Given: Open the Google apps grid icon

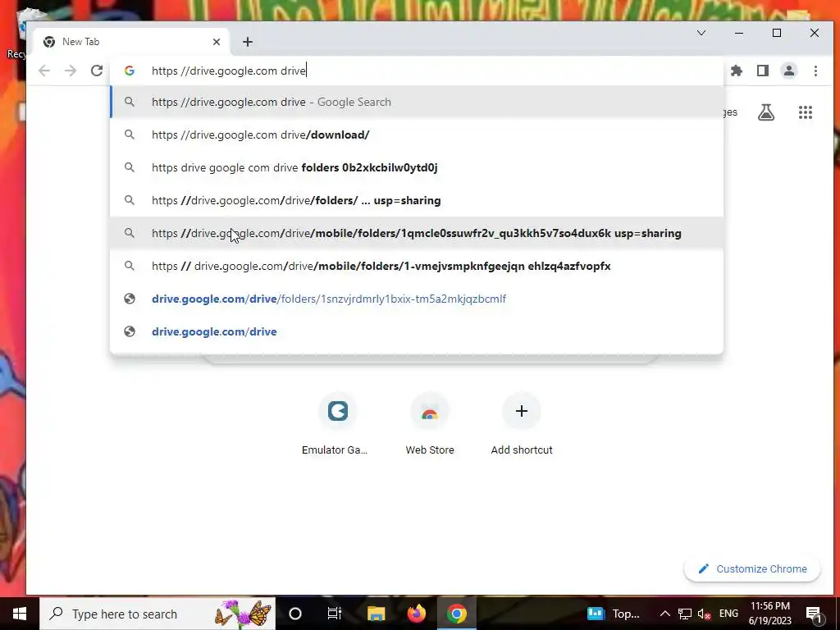Looking at the screenshot, I should point(806,112).
